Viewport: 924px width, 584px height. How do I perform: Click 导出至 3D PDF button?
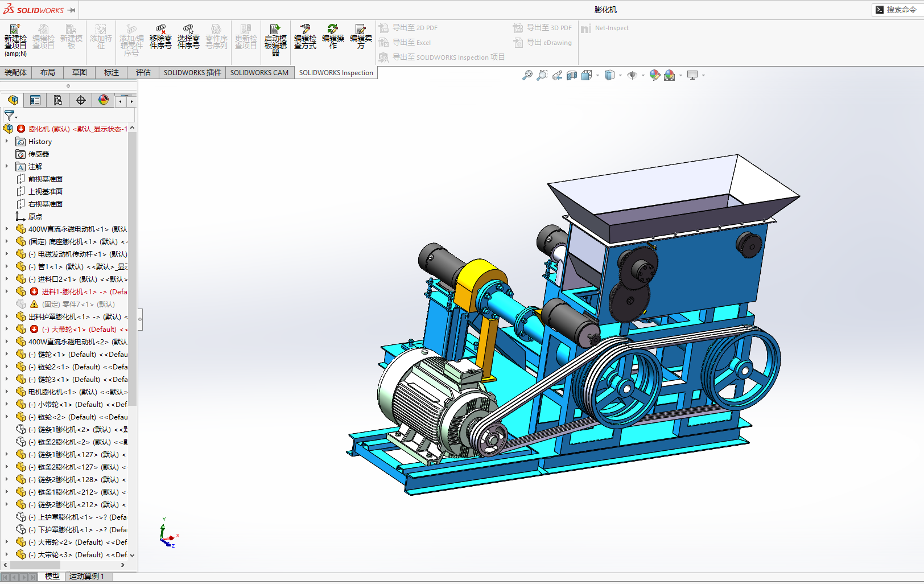(542, 27)
